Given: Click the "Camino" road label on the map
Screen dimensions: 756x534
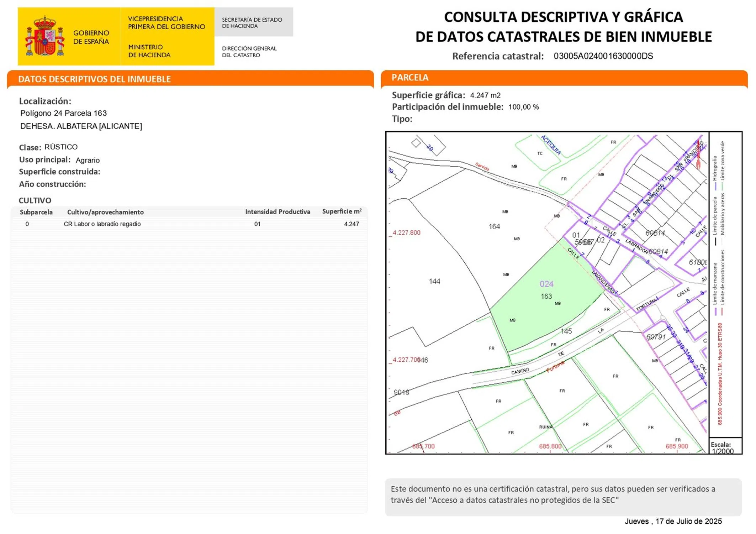Looking at the screenshot, I should 520,371.
